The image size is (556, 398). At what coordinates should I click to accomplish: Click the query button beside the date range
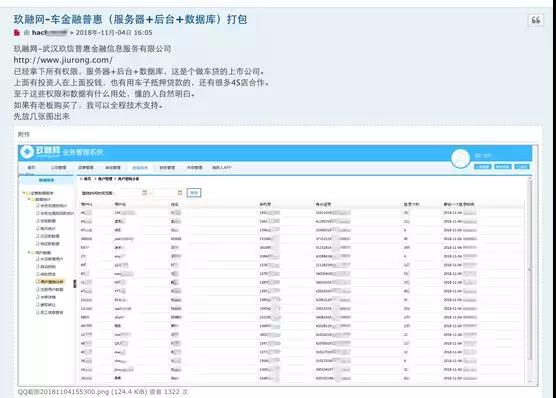[194, 193]
